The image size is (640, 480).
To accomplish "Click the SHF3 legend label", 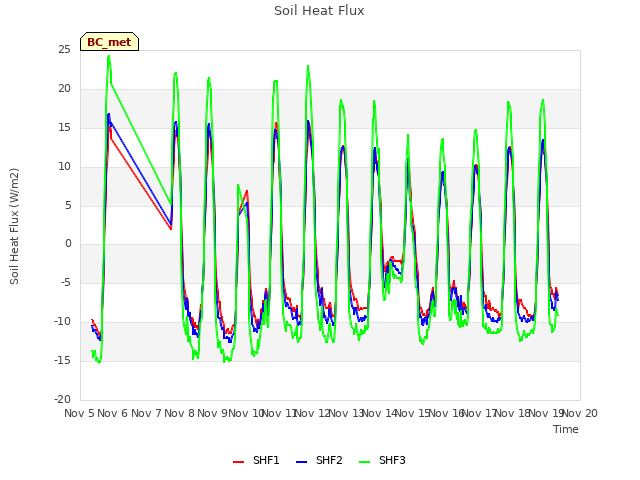I will click(x=392, y=460).
